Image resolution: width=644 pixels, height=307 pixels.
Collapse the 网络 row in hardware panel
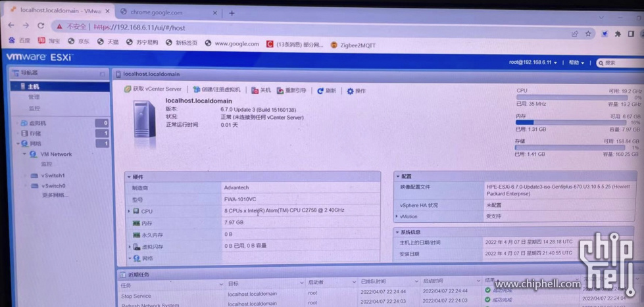pos(130,258)
